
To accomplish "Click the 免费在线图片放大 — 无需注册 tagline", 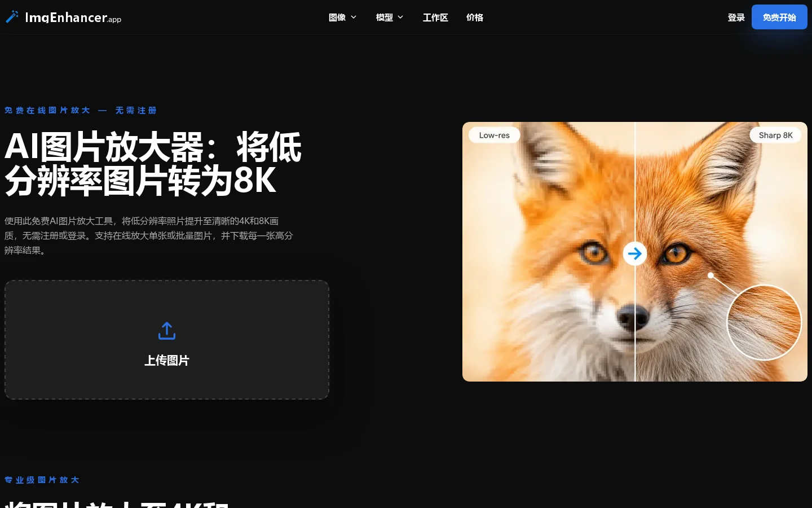I will click(81, 110).
